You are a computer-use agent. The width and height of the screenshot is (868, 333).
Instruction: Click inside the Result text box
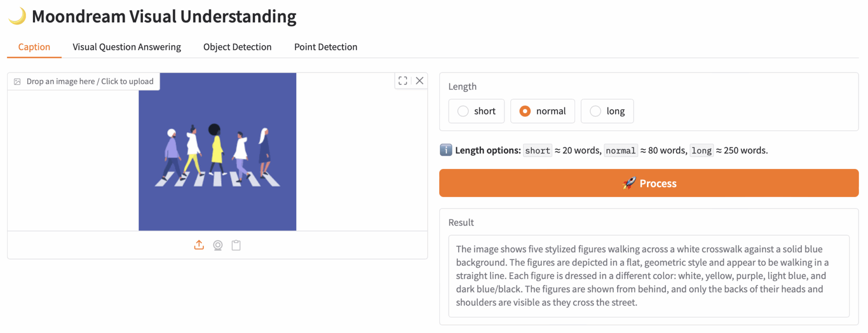648,276
